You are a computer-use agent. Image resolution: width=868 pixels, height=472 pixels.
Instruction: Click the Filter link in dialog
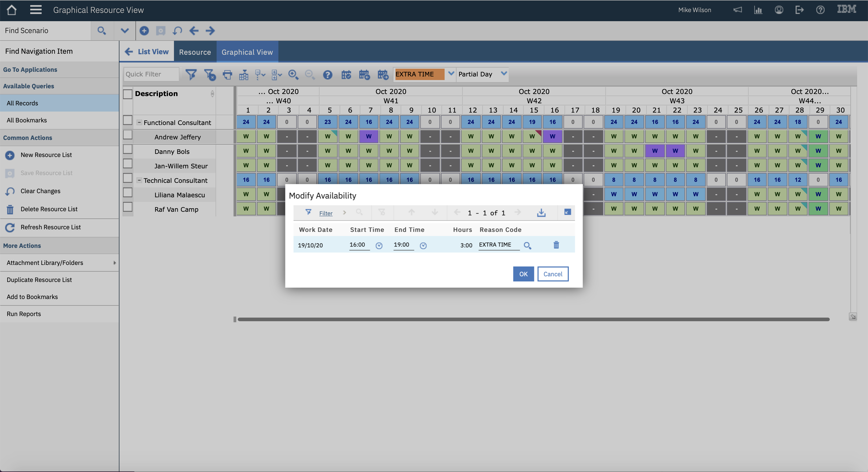click(x=325, y=213)
